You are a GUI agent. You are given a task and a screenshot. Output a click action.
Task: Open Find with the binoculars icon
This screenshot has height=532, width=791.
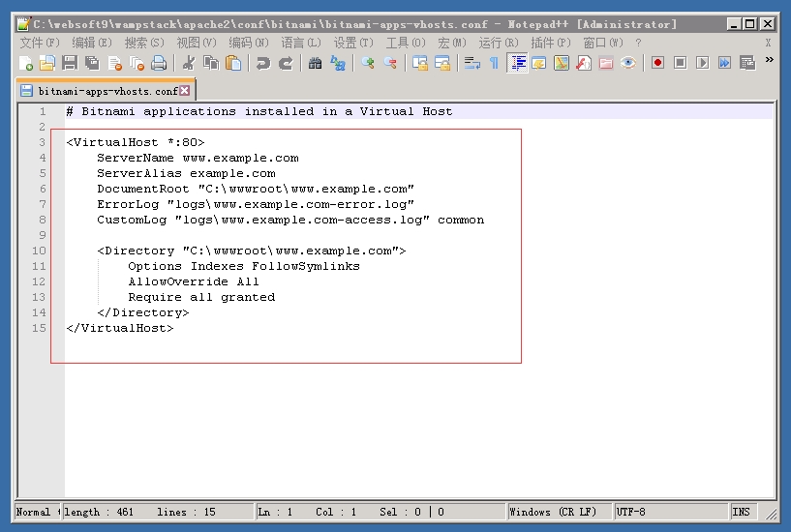pyautogui.click(x=315, y=63)
